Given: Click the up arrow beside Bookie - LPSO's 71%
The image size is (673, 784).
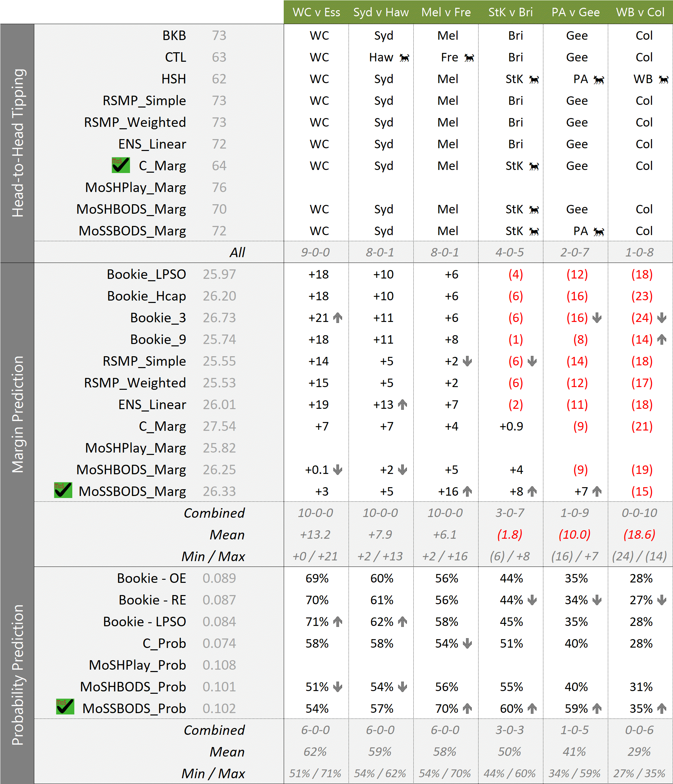Looking at the screenshot, I should tap(338, 622).
